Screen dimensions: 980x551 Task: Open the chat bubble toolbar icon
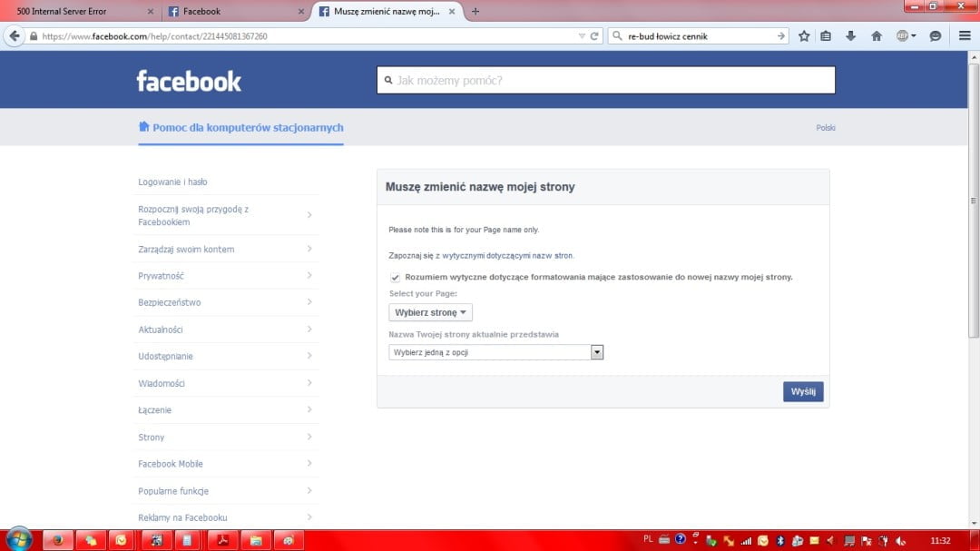coord(935,36)
